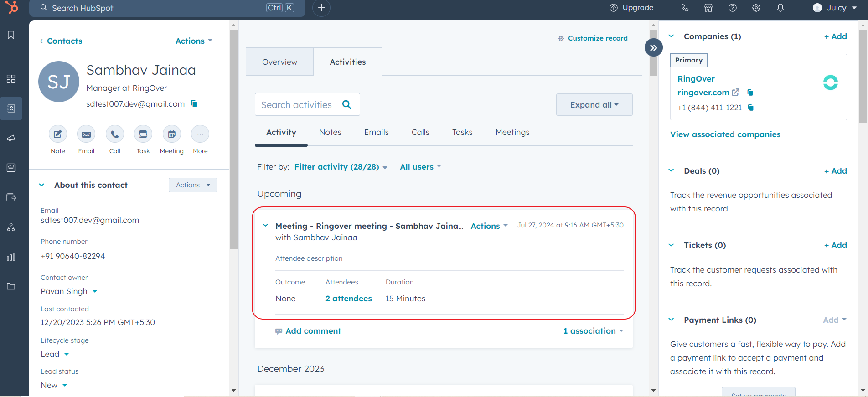Open the workspaces grid icon in sidebar

point(11,79)
